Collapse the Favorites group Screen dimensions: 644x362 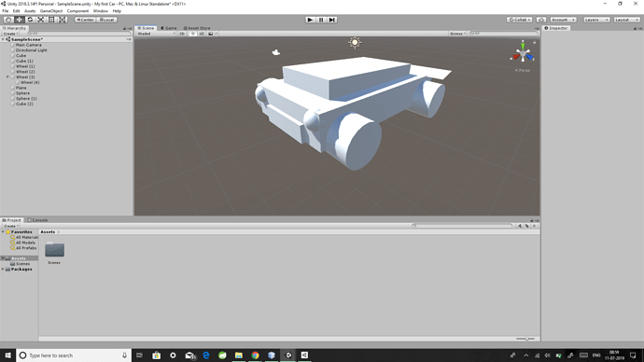4,232
